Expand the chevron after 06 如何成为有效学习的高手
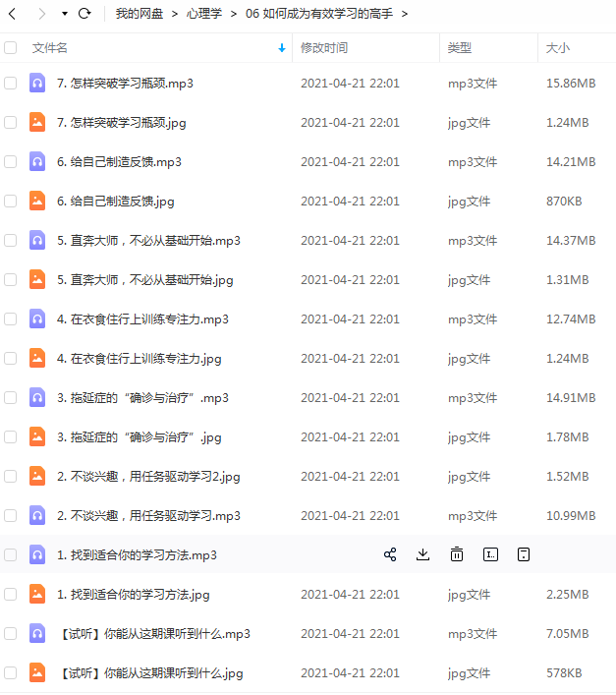The height and width of the screenshot is (695, 616). click(405, 14)
